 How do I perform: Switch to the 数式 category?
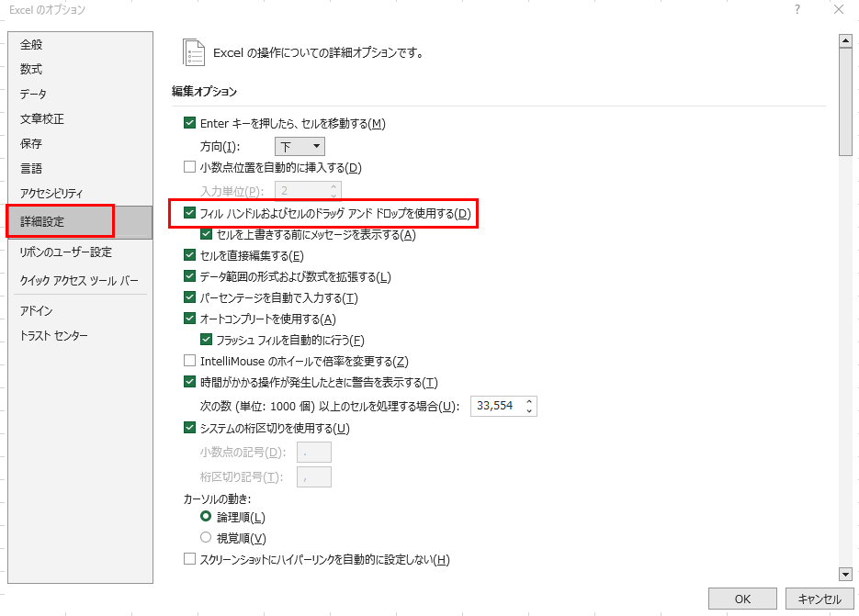tap(31, 70)
